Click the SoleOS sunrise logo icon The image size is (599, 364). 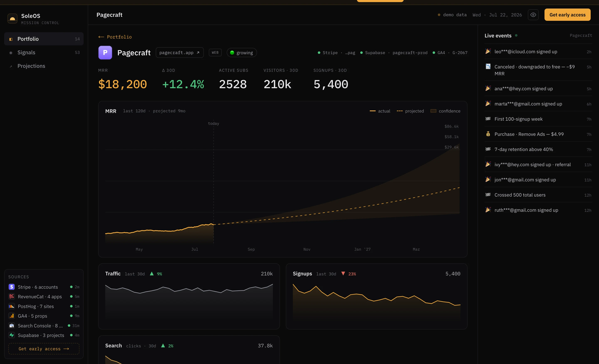(12, 19)
